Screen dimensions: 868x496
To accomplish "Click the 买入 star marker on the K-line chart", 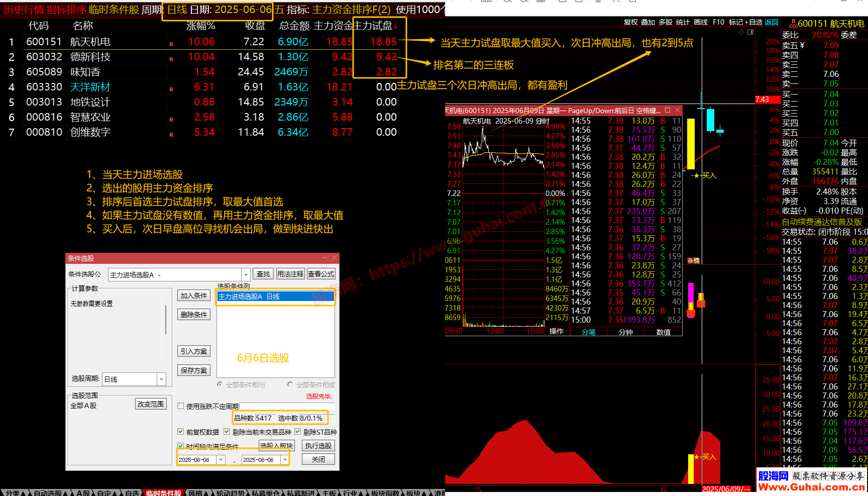I will (x=705, y=175).
